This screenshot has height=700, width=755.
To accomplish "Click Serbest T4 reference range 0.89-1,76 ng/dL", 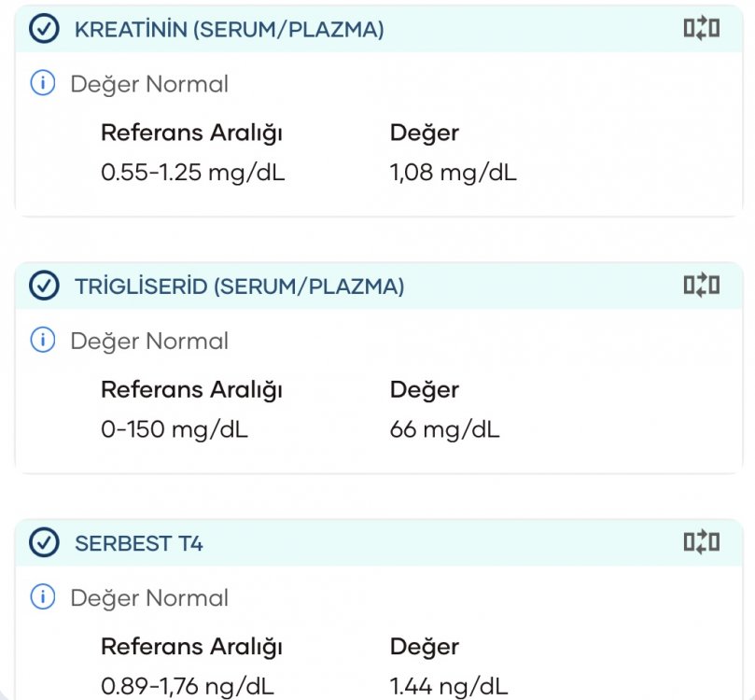I will click(x=189, y=686).
